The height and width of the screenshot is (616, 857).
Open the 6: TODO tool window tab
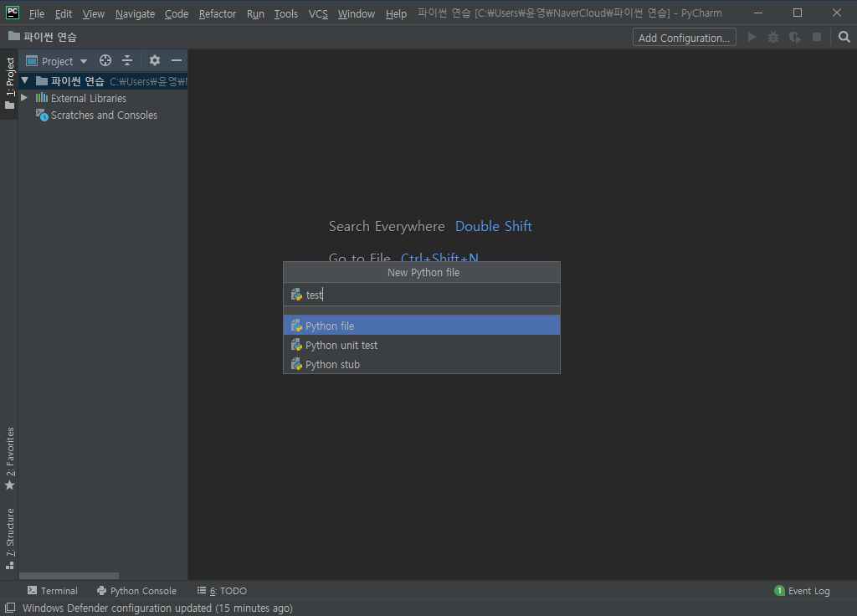pyautogui.click(x=222, y=591)
